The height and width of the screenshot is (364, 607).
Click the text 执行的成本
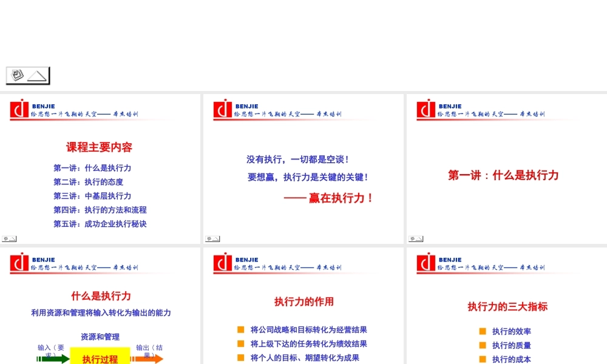511,359
